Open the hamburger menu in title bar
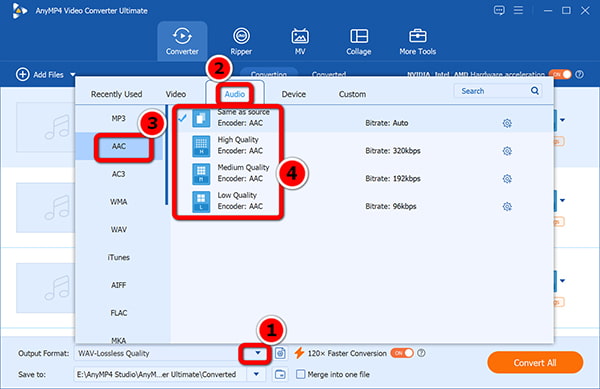The image size is (600, 389). point(518,10)
